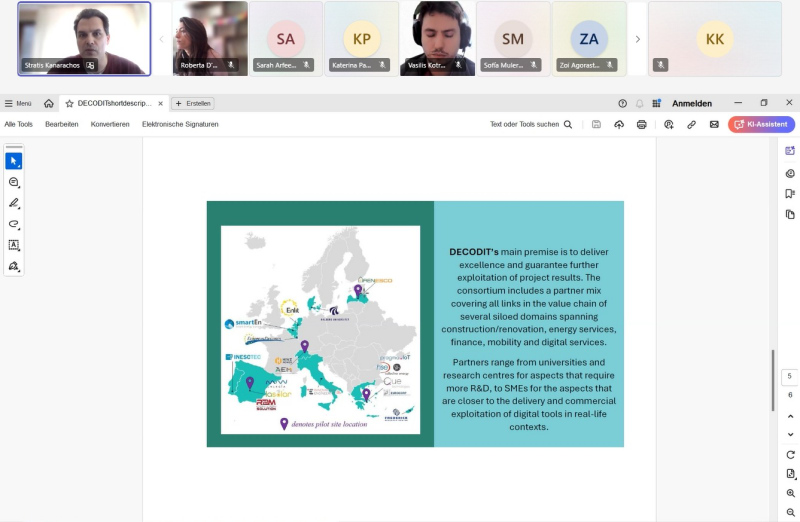Screen dimensions: 800x522
Task: Go to next page with down chevron
Action: pyautogui.click(x=790, y=435)
